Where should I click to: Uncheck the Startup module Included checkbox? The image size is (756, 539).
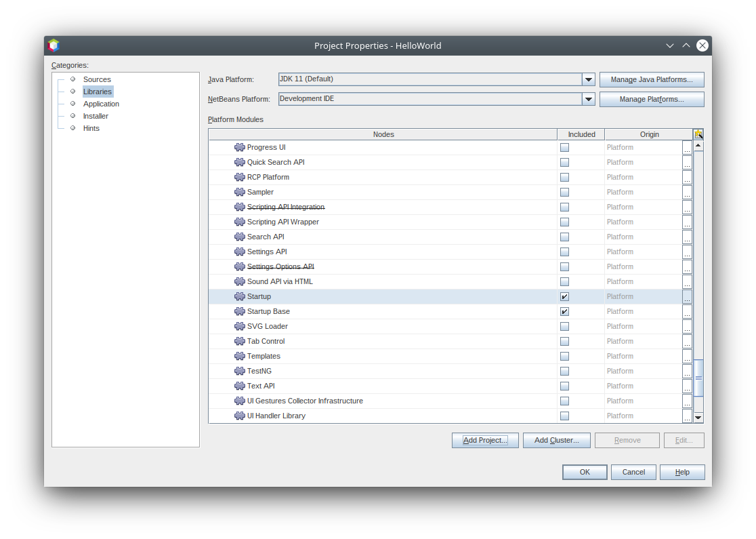click(564, 297)
